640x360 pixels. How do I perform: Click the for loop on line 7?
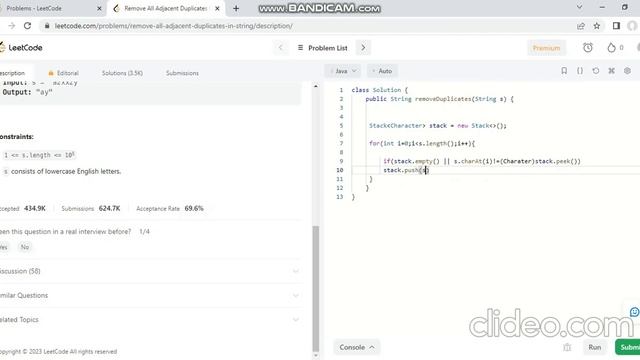click(x=422, y=143)
